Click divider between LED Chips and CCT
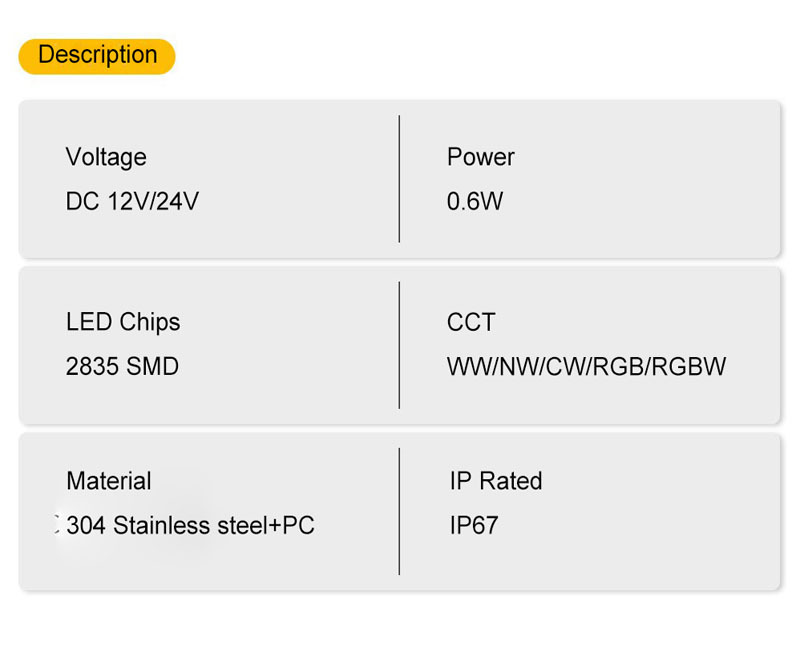800x666 pixels. tap(399, 345)
